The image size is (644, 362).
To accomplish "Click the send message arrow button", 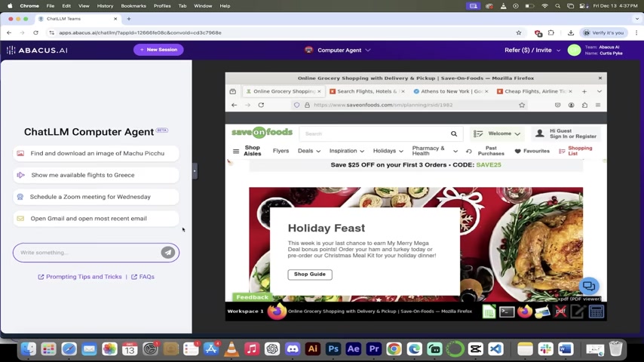I will (x=168, y=253).
